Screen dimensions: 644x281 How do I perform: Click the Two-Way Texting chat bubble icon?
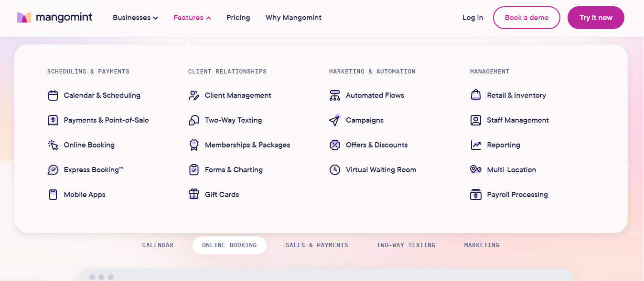point(194,120)
